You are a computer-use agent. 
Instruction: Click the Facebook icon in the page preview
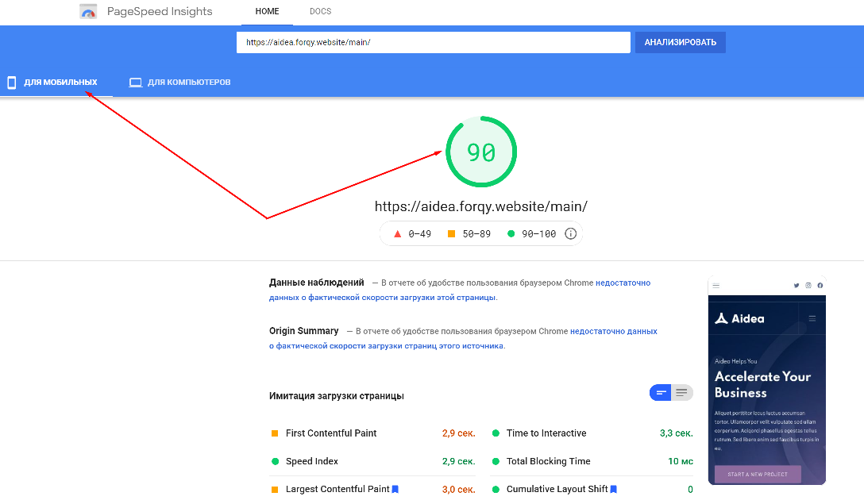tap(820, 285)
